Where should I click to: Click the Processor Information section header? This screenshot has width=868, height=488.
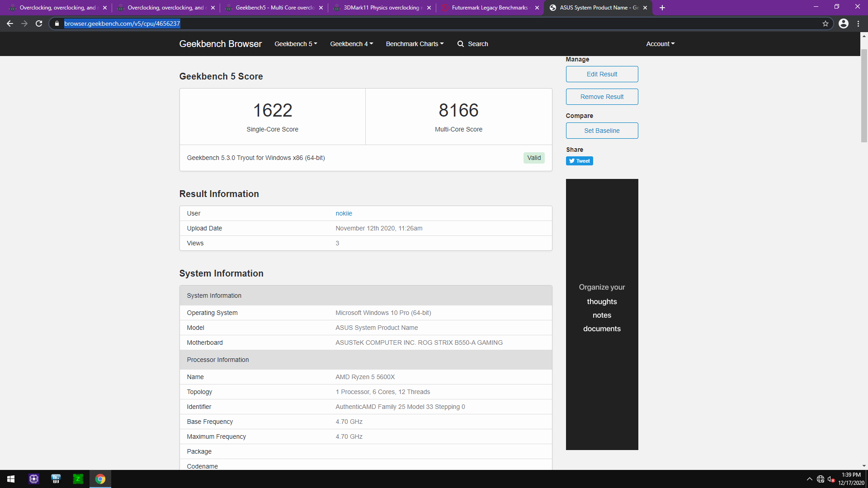(366, 360)
